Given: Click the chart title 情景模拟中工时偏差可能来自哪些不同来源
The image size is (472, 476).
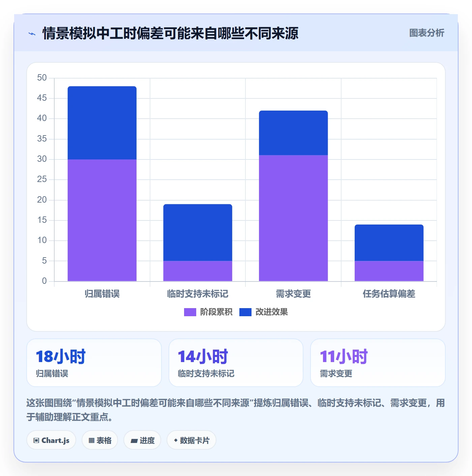Looking at the screenshot, I should pyautogui.click(x=170, y=33).
